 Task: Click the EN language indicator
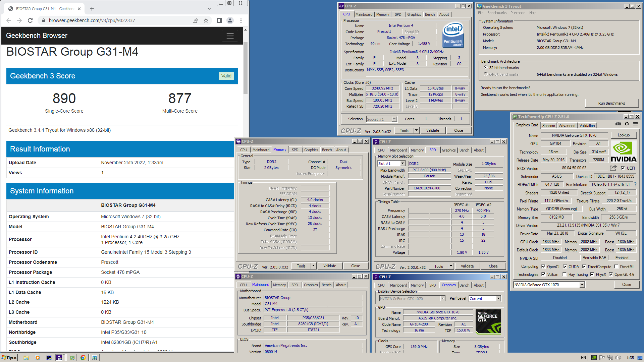tap(583, 358)
